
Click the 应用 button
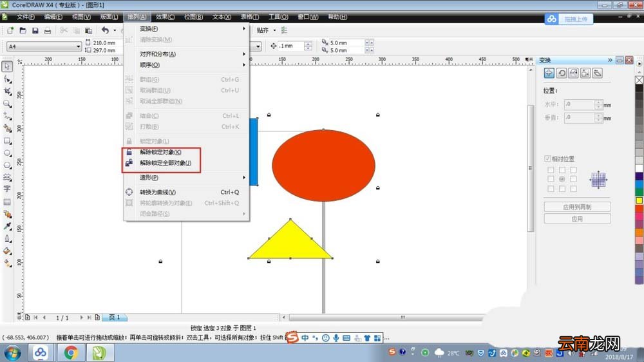[577, 218]
